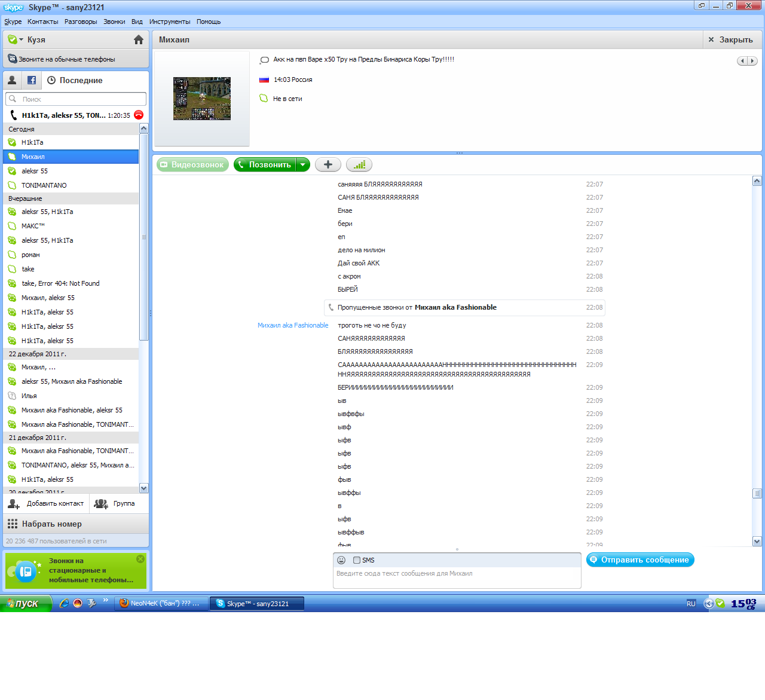Click the Видеозвонок button

192,164
